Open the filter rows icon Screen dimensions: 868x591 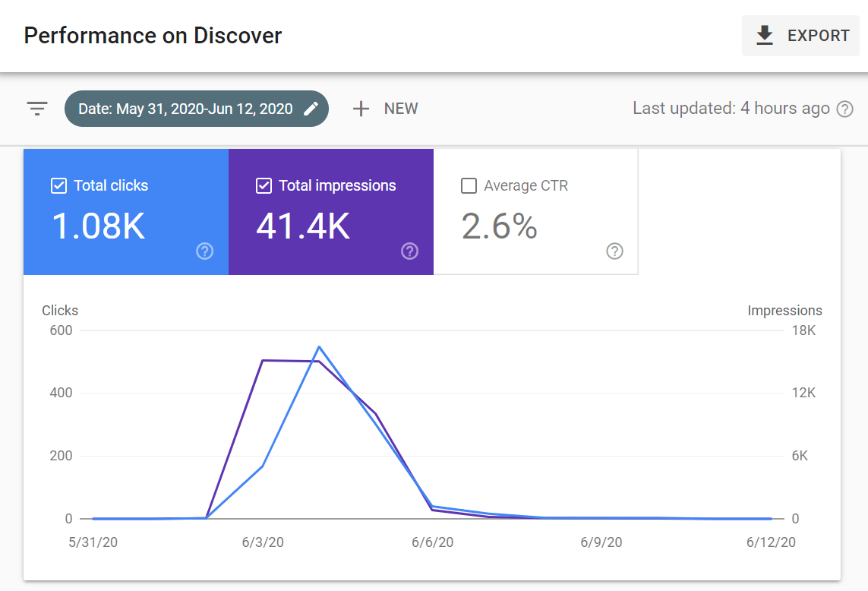(x=37, y=109)
